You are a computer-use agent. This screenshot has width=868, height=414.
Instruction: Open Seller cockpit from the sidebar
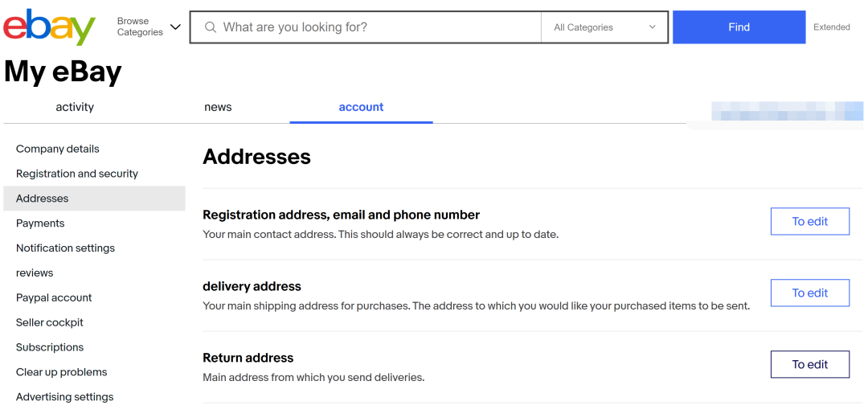pos(49,322)
